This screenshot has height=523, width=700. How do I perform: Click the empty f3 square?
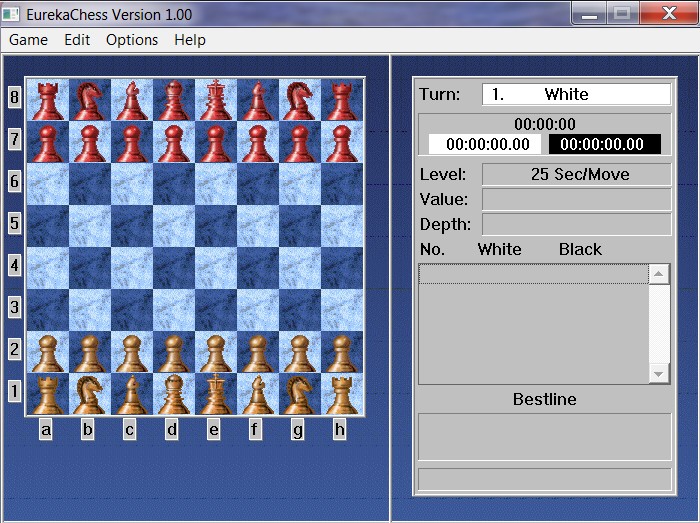click(x=258, y=310)
